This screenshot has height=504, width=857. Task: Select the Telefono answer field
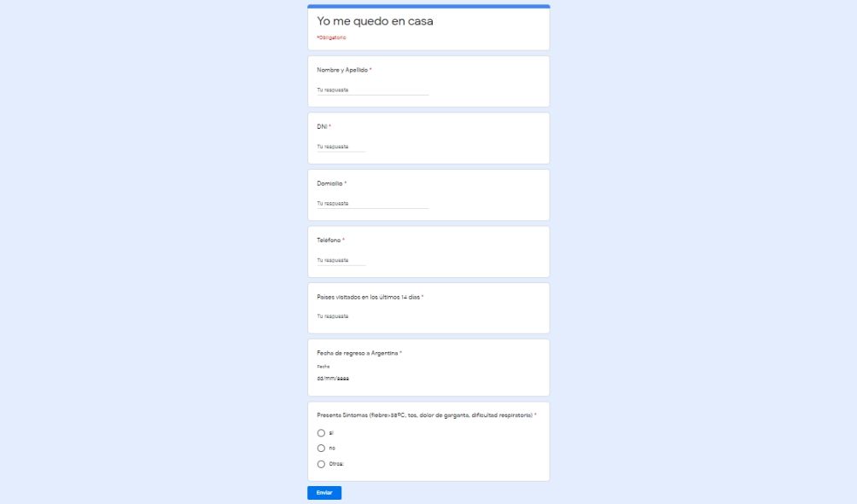pos(341,260)
